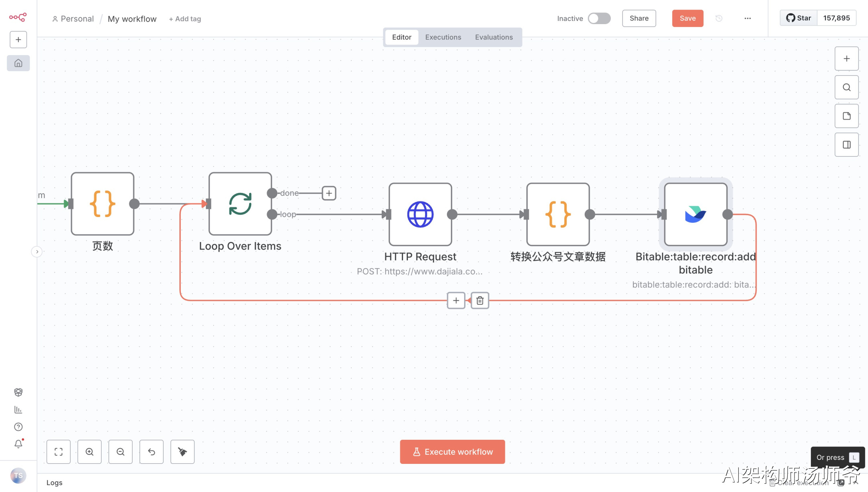Open the help question mark menu
The height and width of the screenshot is (492, 868).
(18, 427)
